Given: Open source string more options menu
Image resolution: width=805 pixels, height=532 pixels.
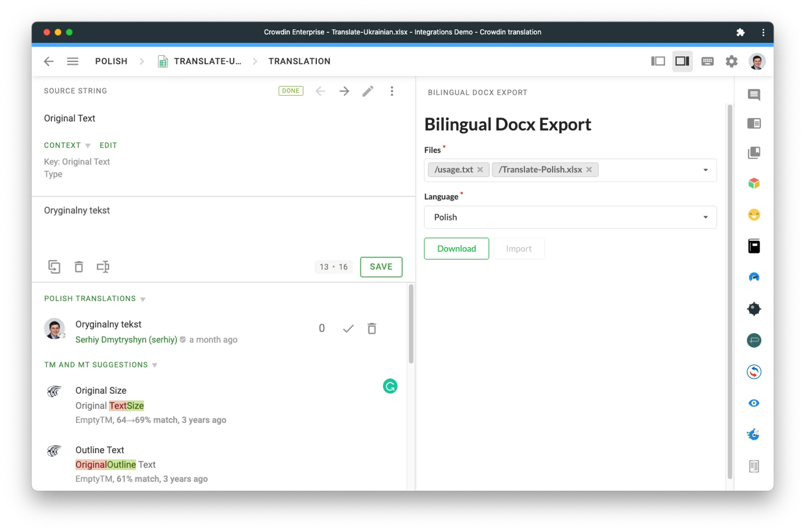Looking at the screenshot, I should pos(392,91).
